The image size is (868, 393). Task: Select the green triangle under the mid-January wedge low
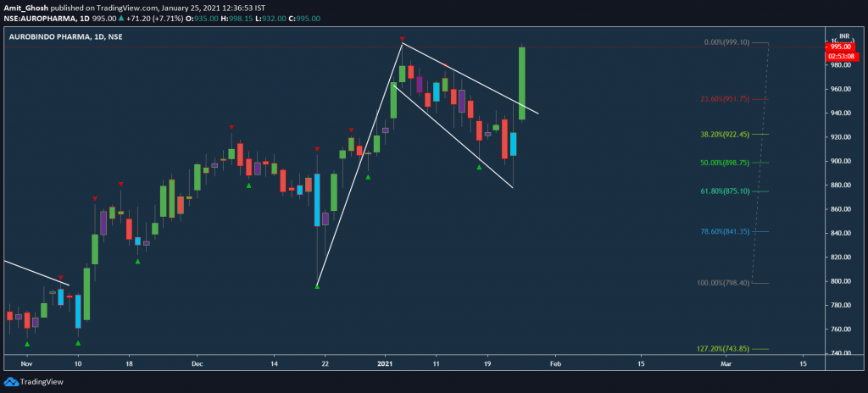[x=479, y=168]
